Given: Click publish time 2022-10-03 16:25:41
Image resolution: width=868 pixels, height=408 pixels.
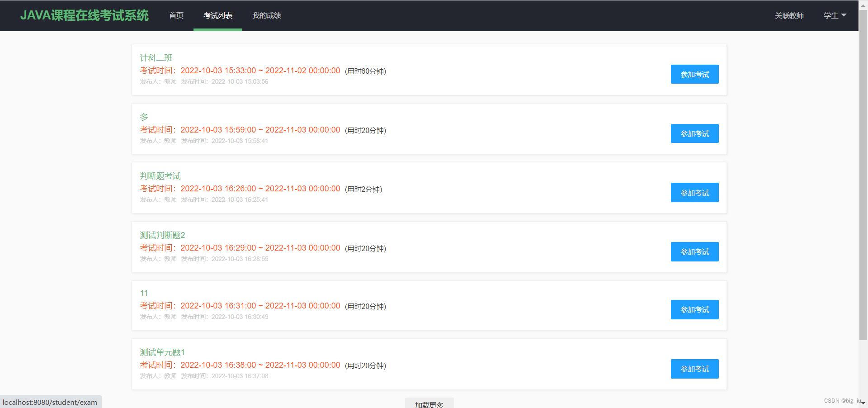Looking at the screenshot, I should click(240, 199).
